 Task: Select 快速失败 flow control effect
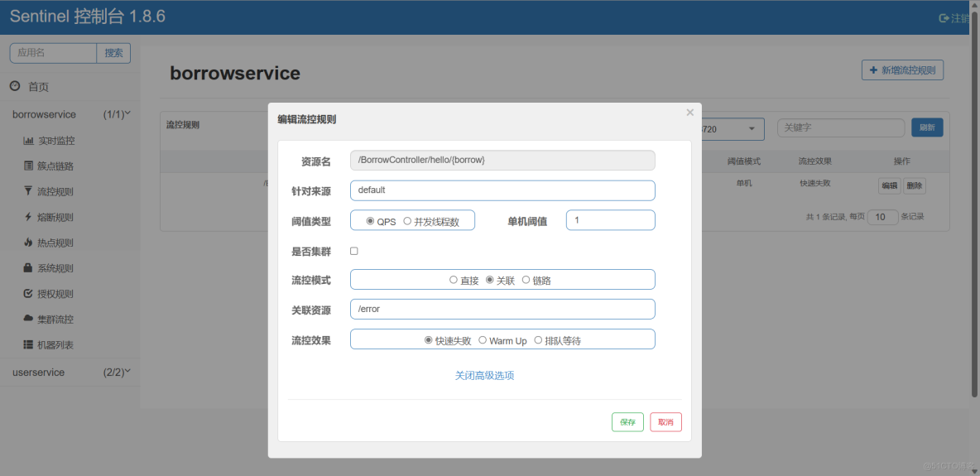[428, 339]
